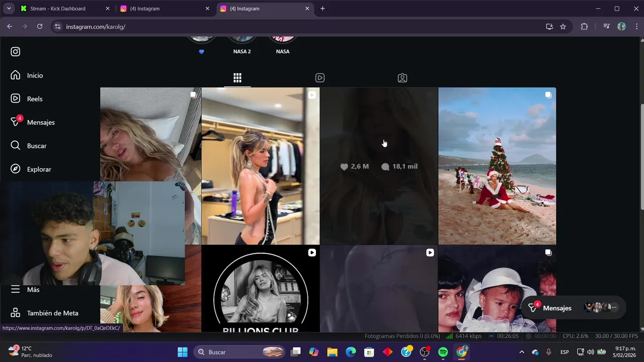Image resolution: width=644 pixels, height=362 pixels.
Task: Open File Explorer from the taskbar
Action: (x=332, y=352)
